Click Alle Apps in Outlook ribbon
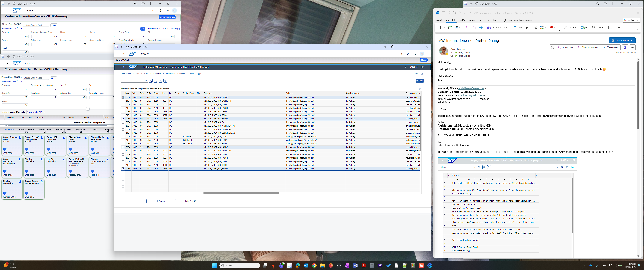Image resolution: width=644 pixels, height=270 pixels. point(521,28)
